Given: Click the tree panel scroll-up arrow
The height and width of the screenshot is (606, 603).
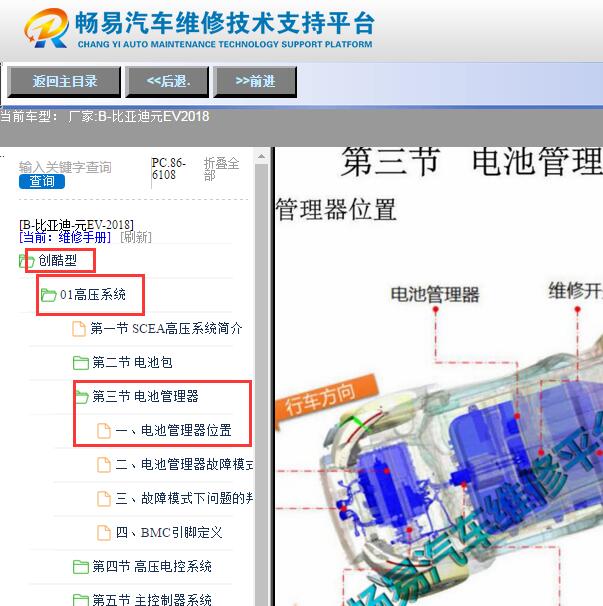Looking at the screenshot, I should click(x=261, y=157).
